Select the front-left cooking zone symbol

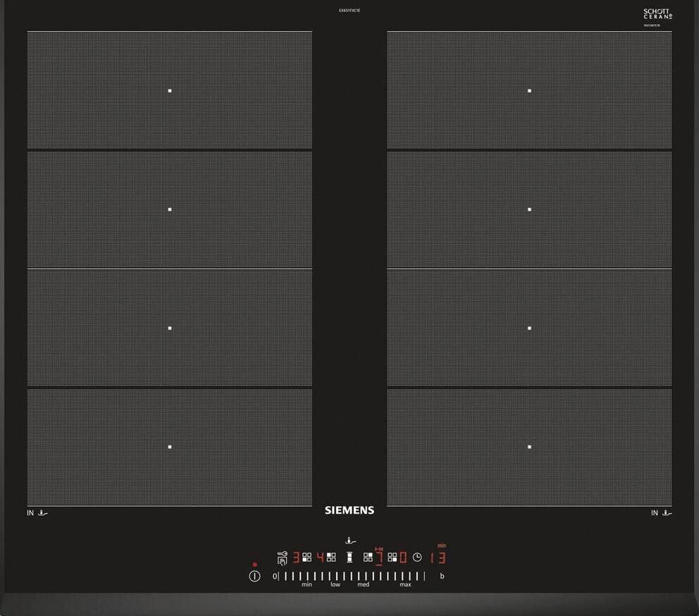(307, 557)
